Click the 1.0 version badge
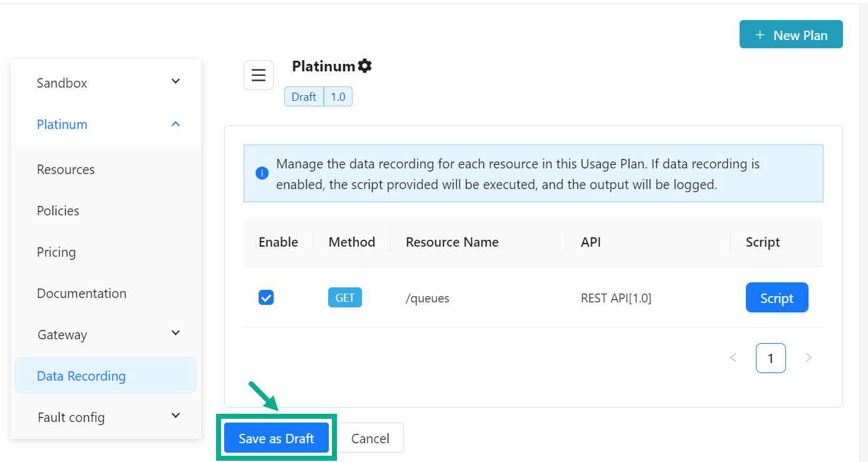 click(x=338, y=96)
